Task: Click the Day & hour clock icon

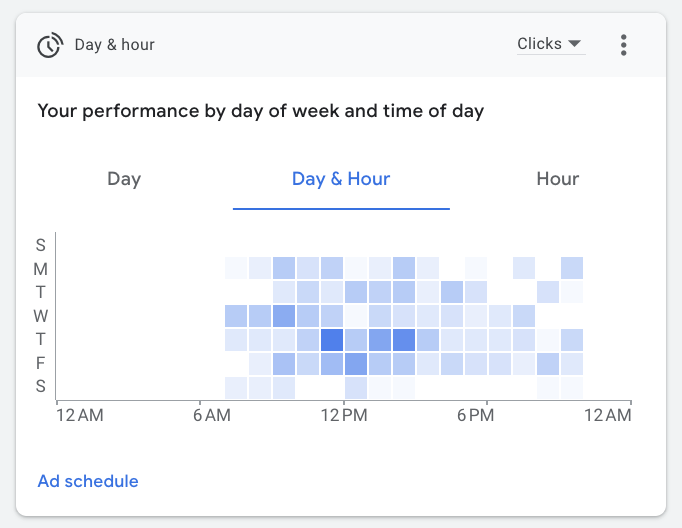Action: [x=49, y=45]
